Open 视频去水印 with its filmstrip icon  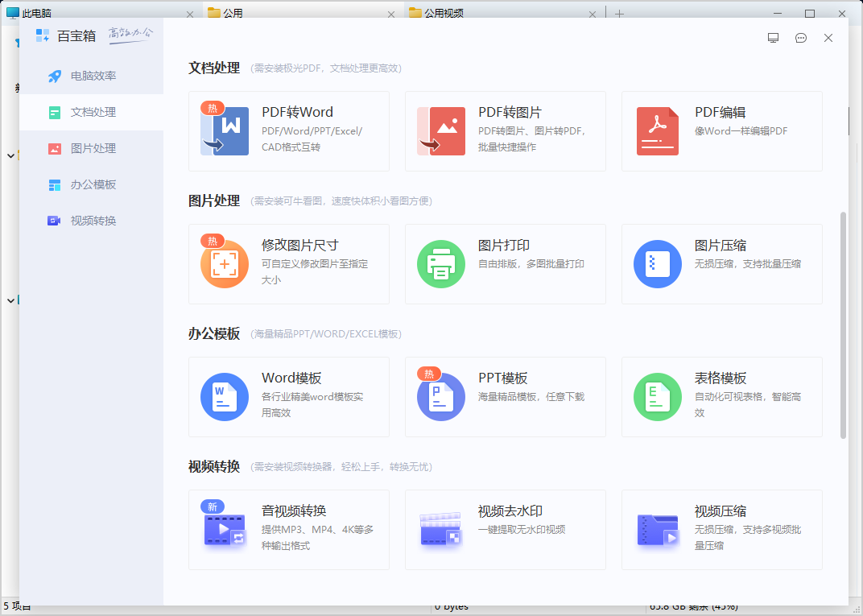coord(441,530)
